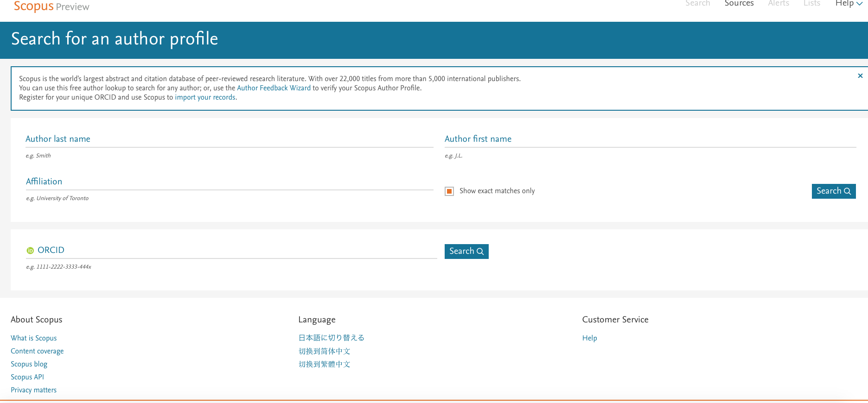868x403 pixels.
Task: Click the 'e.g. J.L.' hint text
Action: click(x=453, y=156)
